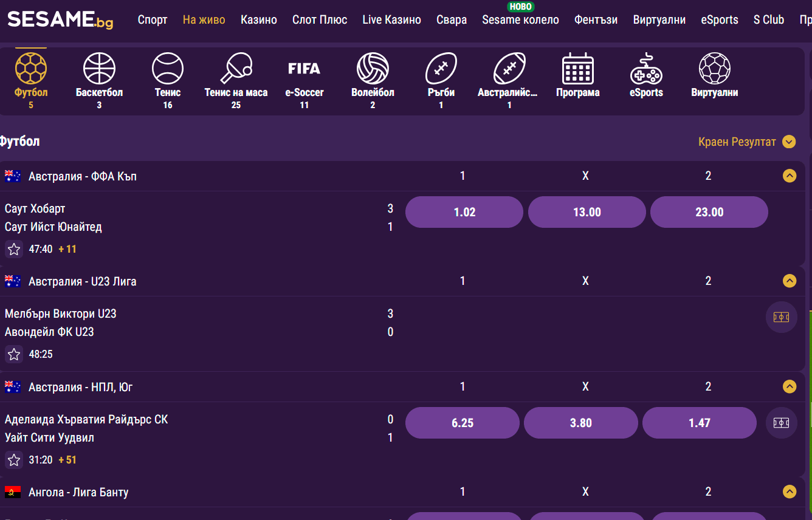Favorite the Аделаида Хърватия Райдърс match star
This screenshot has width=812, height=520.
(14, 460)
